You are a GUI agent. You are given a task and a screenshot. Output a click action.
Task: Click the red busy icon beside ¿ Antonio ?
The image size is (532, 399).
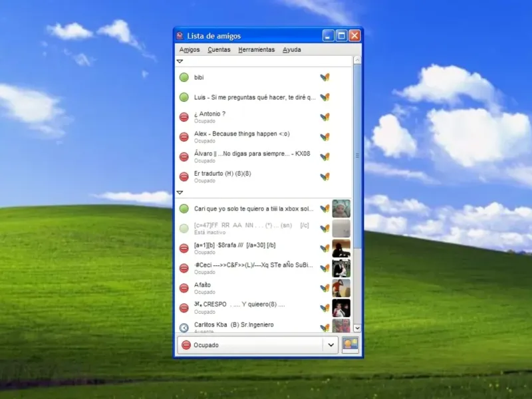[184, 117]
